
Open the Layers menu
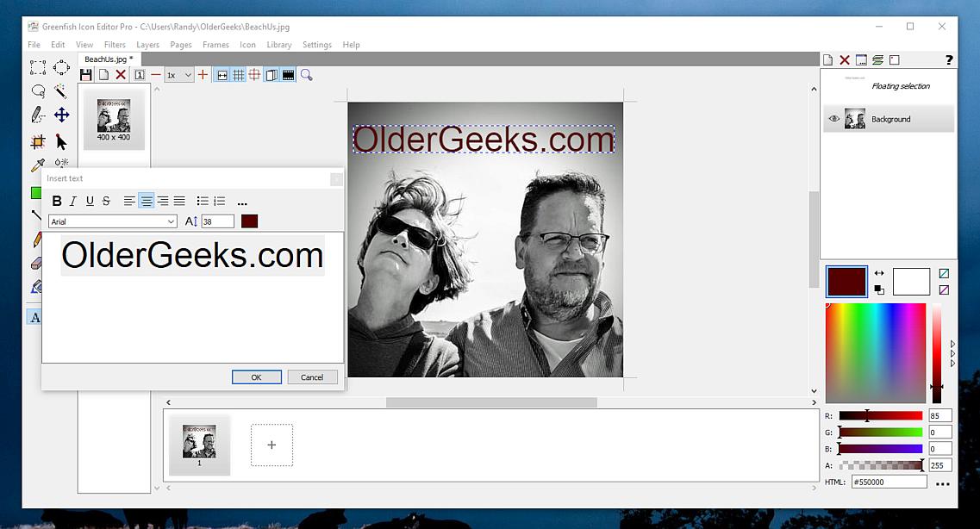[x=147, y=45]
